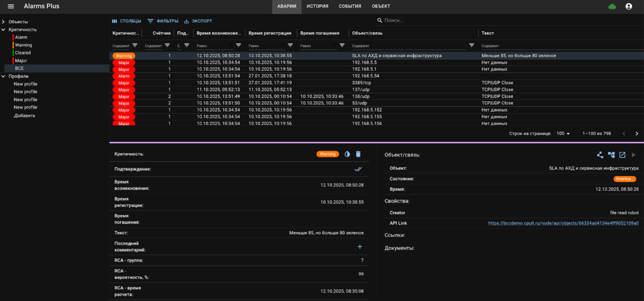Click the trash icon to delete the alarm
The image size is (644, 301).
pos(358,154)
